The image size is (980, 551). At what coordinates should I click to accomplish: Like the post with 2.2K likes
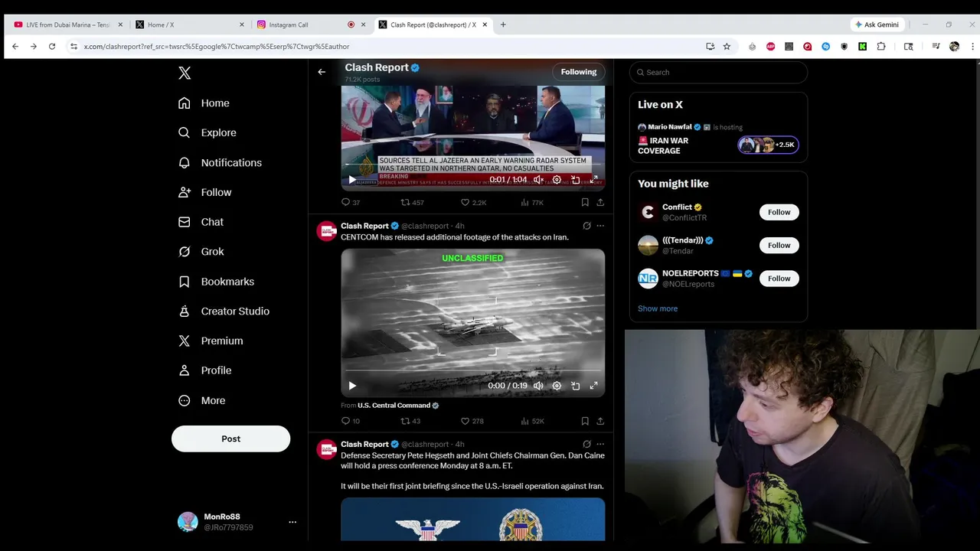tap(473, 203)
